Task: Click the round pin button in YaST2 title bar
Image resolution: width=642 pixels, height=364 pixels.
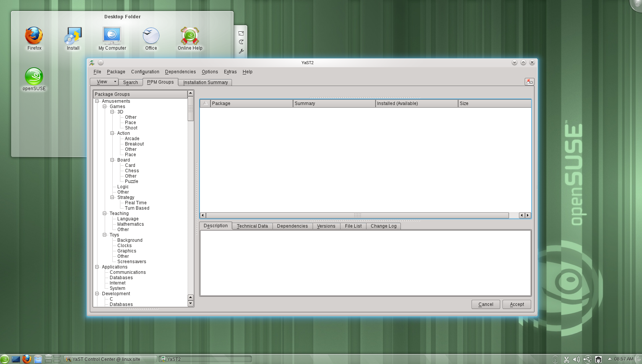Action: pos(101,63)
